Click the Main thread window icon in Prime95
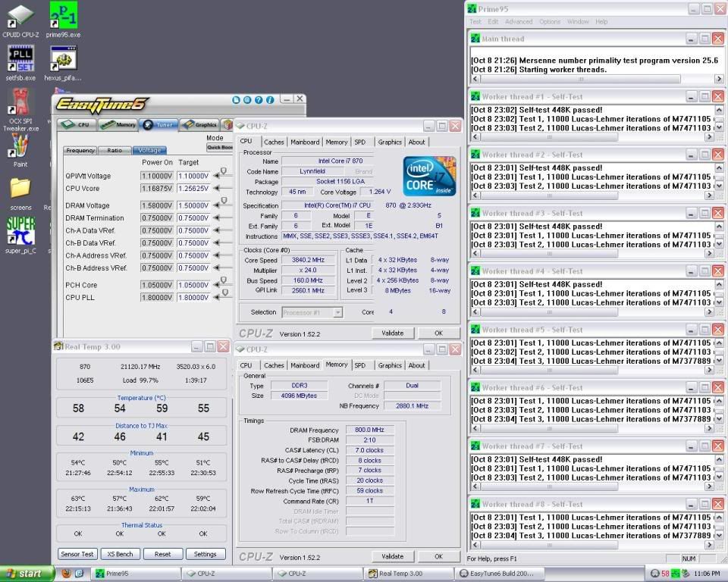This screenshot has width=728, height=582. [475, 39]
